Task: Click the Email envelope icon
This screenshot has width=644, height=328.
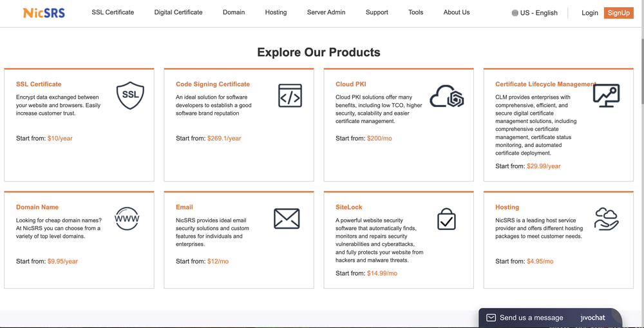Action: 287,218
